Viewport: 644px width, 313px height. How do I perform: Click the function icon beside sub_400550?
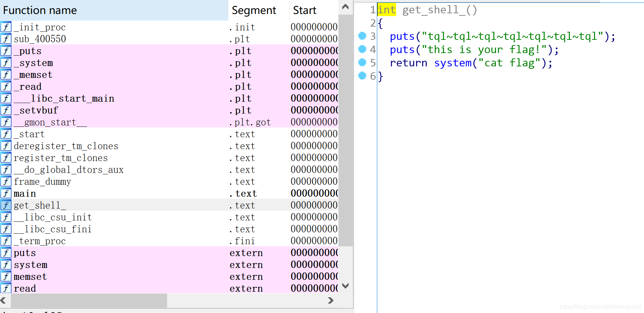click(x=6, y=39)
